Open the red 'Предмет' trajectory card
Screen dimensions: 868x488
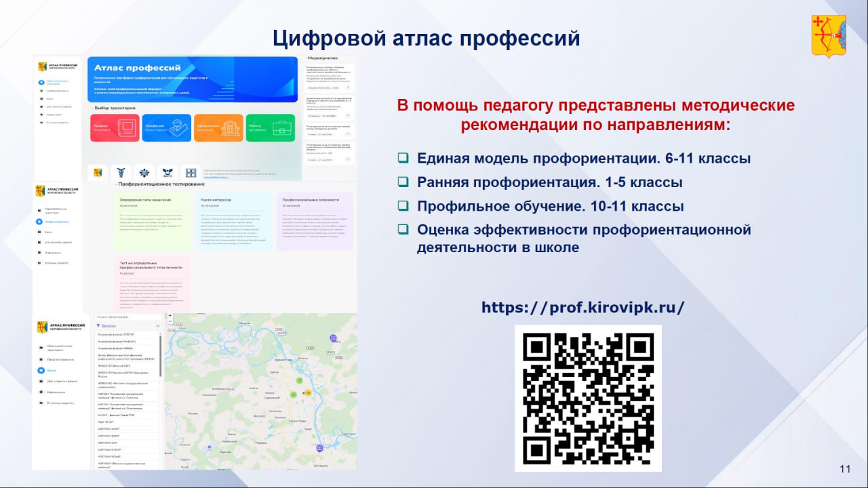click(x=115, y=127)
